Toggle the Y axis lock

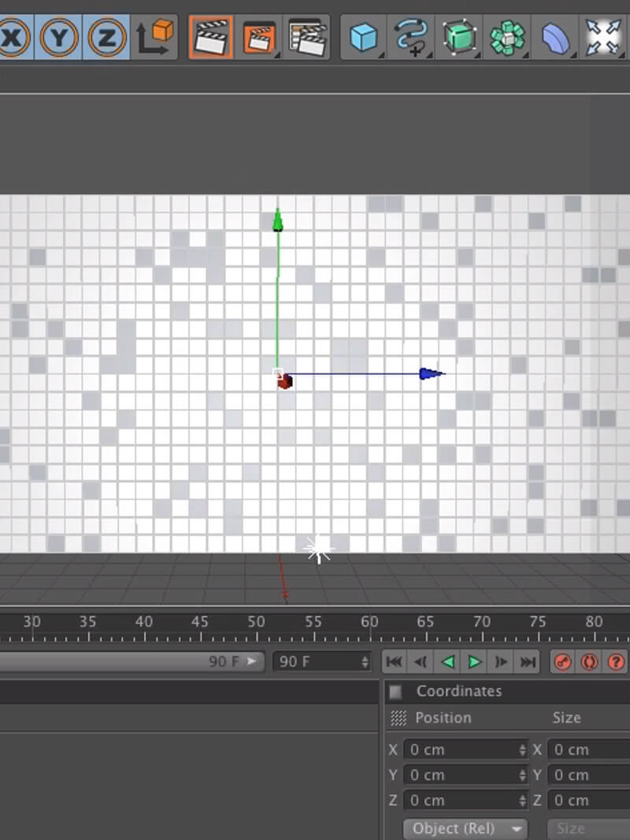(58, 38)
